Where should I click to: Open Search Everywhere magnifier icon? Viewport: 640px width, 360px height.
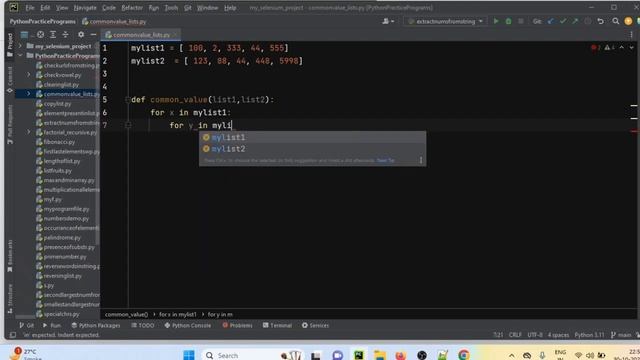pos(616,21)
